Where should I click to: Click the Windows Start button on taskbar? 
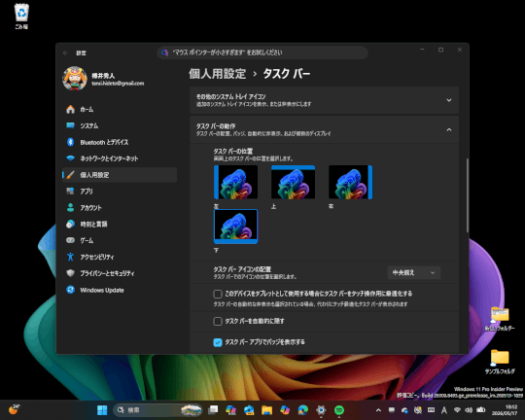tap(102, 410)
